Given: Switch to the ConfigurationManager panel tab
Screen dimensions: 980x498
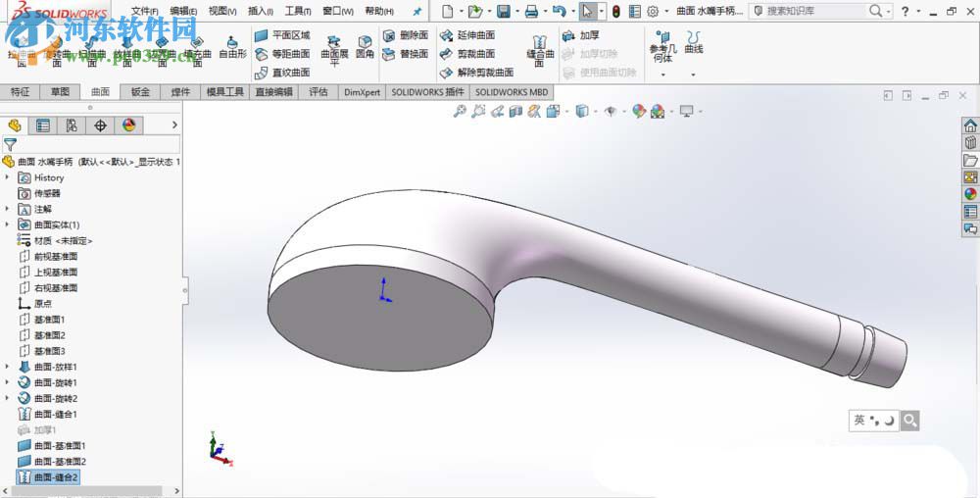Looking at the screenshot, I should (72, 125).
